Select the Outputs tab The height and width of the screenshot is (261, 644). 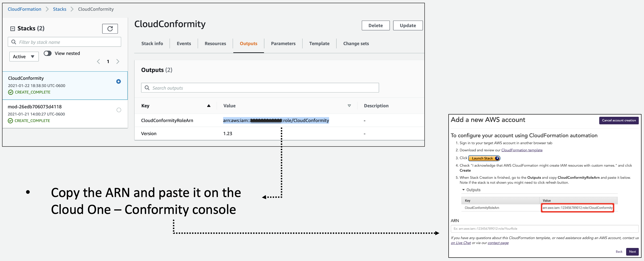click(x=248, y=43)
